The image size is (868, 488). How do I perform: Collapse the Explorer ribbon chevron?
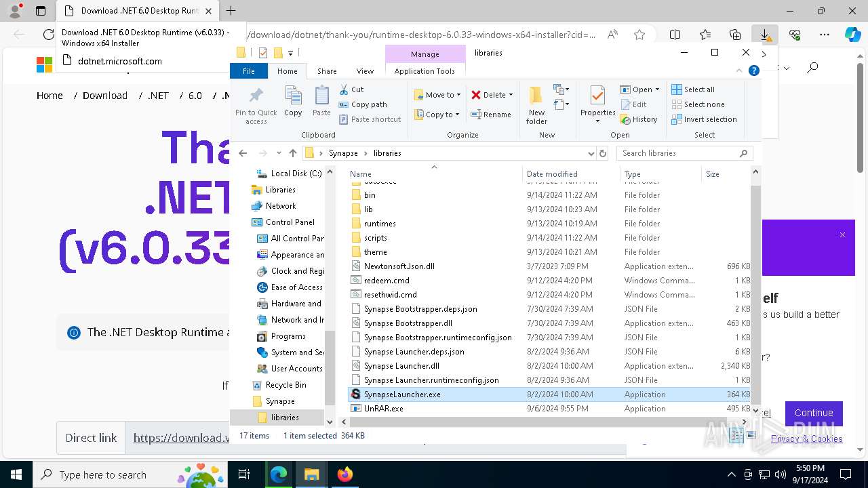click(739, 70)
